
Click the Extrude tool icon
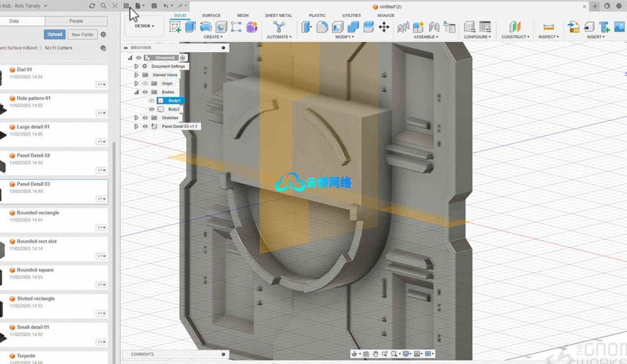190,27
